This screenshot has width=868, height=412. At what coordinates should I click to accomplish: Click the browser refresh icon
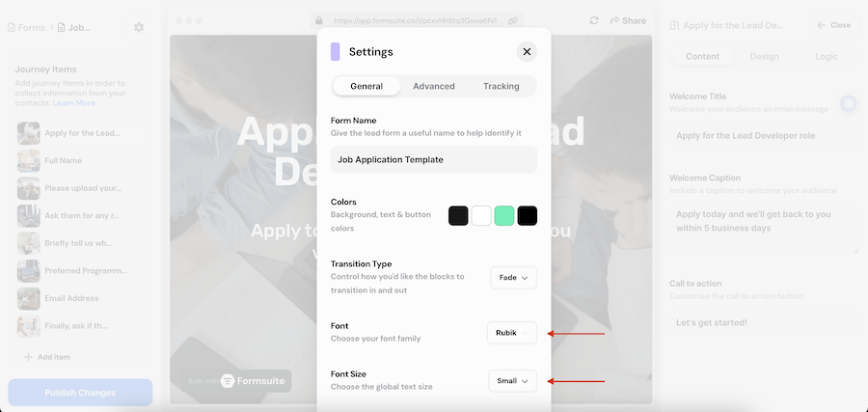point(594,20)
